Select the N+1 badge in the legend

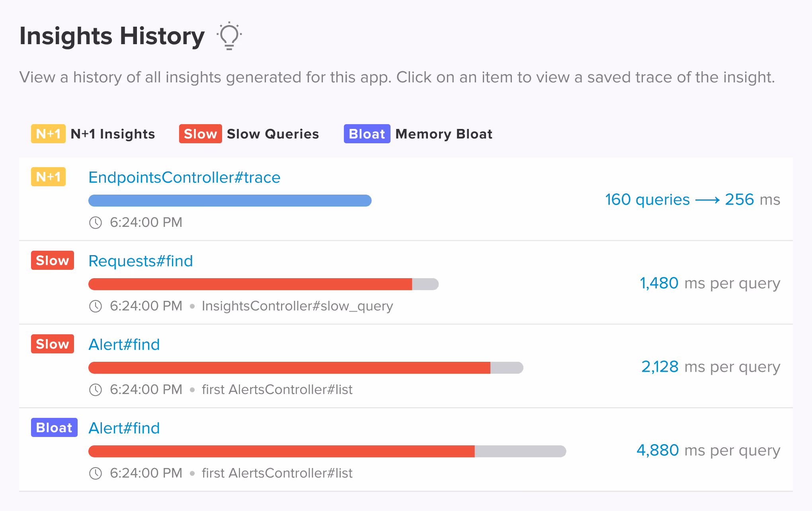[x=48, y=134]
